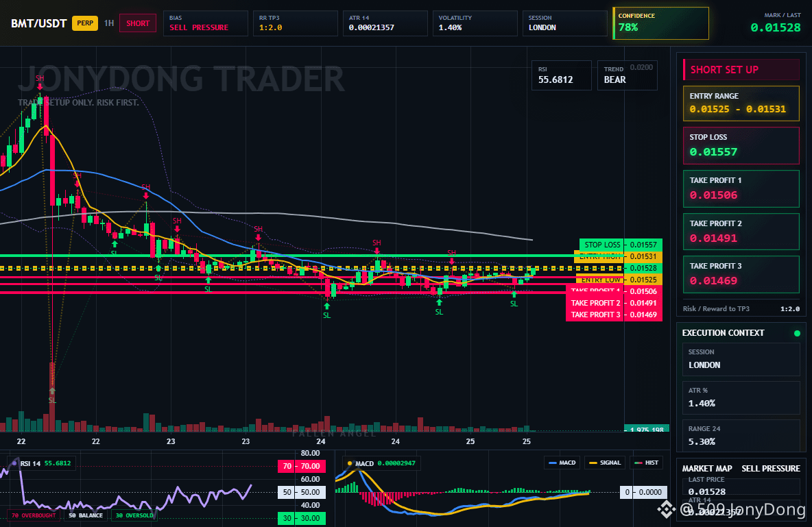The width and height of the screenshot is (812, 527).
Task: Click the 50 Balance legend chip
Action: coord(86,515)
